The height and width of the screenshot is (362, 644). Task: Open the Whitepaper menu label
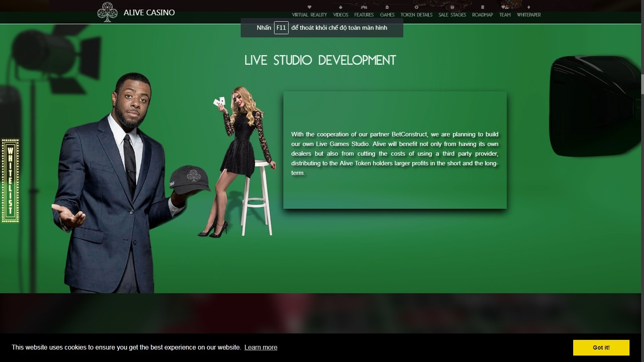pos(528,15)
